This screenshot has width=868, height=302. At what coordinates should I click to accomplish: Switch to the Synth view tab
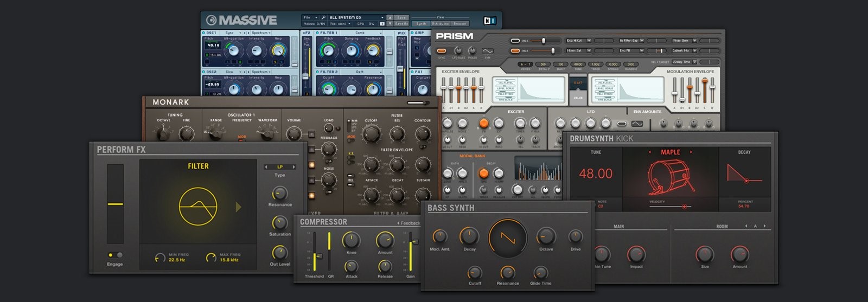point(421,23)
